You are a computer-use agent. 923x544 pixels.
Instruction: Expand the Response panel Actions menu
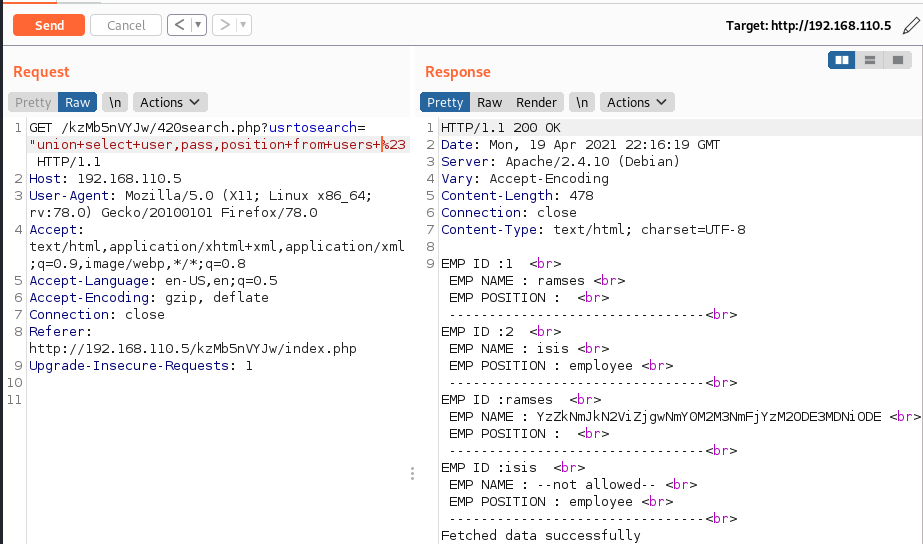637,102
